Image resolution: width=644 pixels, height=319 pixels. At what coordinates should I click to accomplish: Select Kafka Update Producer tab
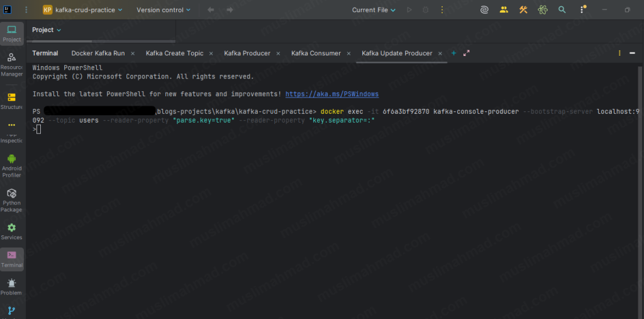coord(397,53)
